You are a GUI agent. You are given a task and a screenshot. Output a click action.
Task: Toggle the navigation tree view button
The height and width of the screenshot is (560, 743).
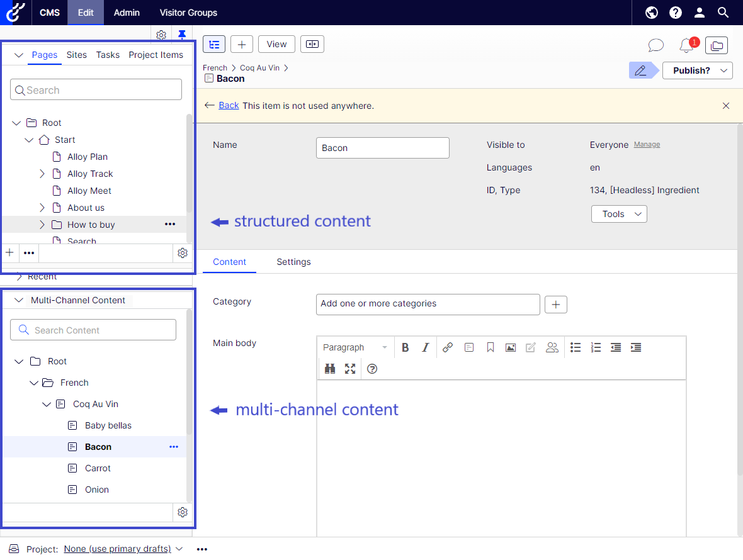pos(214,44)
